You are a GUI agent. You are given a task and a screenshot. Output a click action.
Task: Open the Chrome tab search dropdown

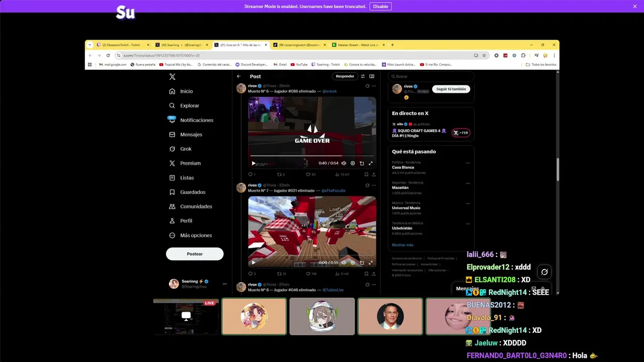pyautogui.click(x=90, y=45)
